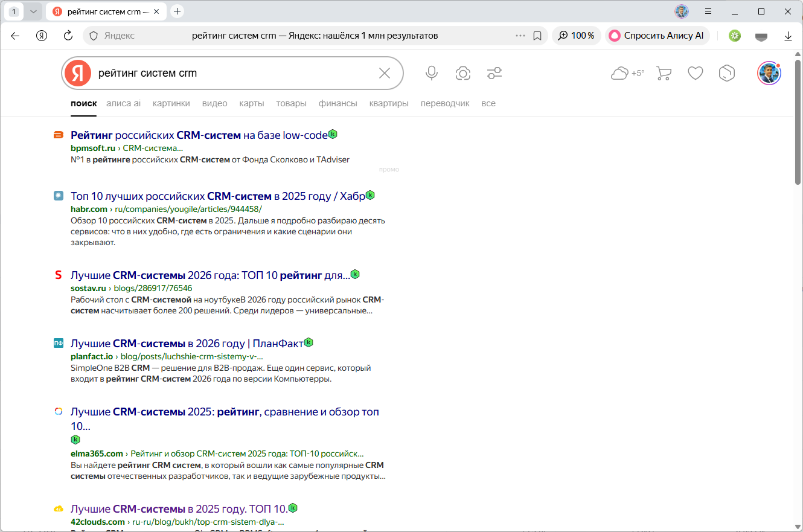Click Спросить Алису AI button
The width and height of the screenshot is (803, 532).
click(657, 36)
